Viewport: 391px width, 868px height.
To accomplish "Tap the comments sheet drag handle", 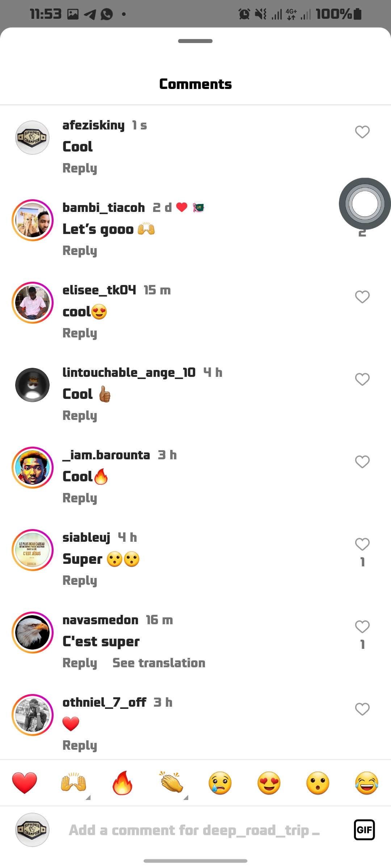I will pyautogui.click(x=195, y=41).
